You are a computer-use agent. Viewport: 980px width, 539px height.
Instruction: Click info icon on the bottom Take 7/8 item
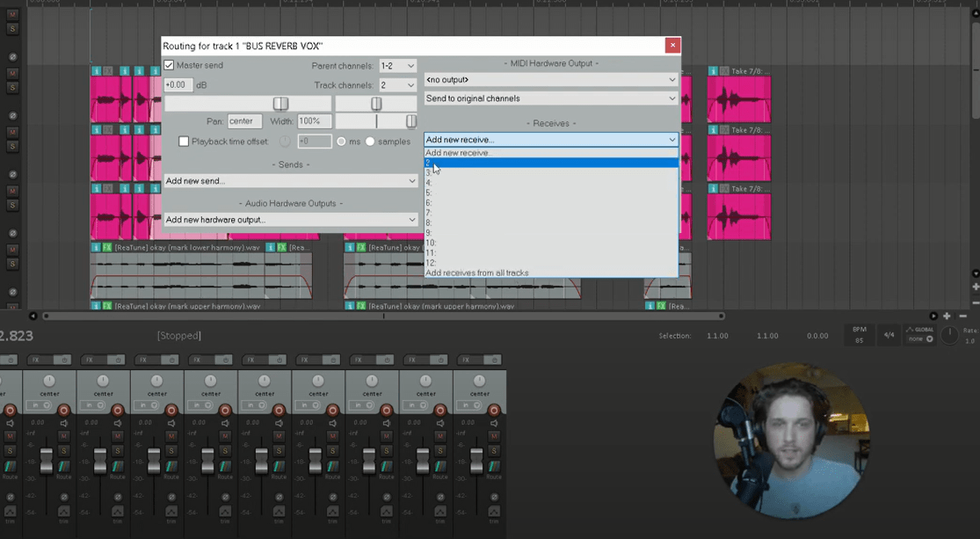(x=713, y=189)
